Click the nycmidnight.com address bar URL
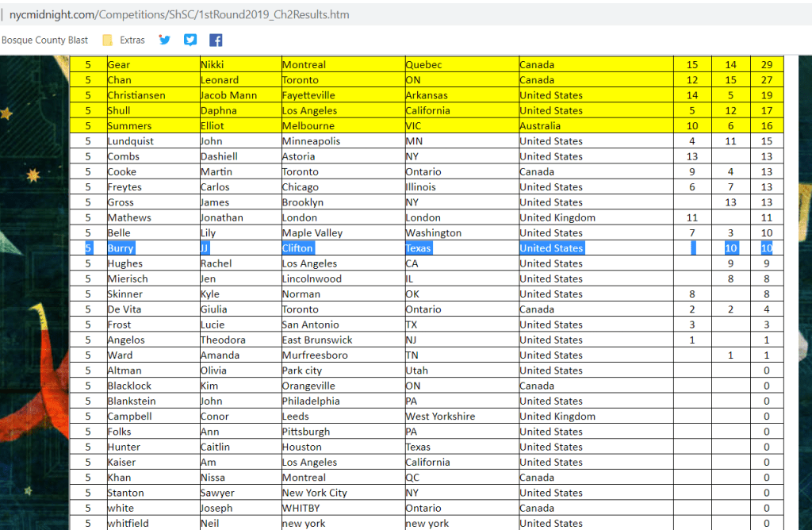 (x=178, y=14)
